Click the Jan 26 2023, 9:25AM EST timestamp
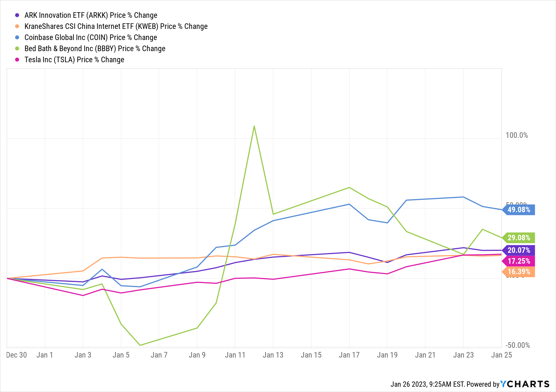 coord(427,384)
